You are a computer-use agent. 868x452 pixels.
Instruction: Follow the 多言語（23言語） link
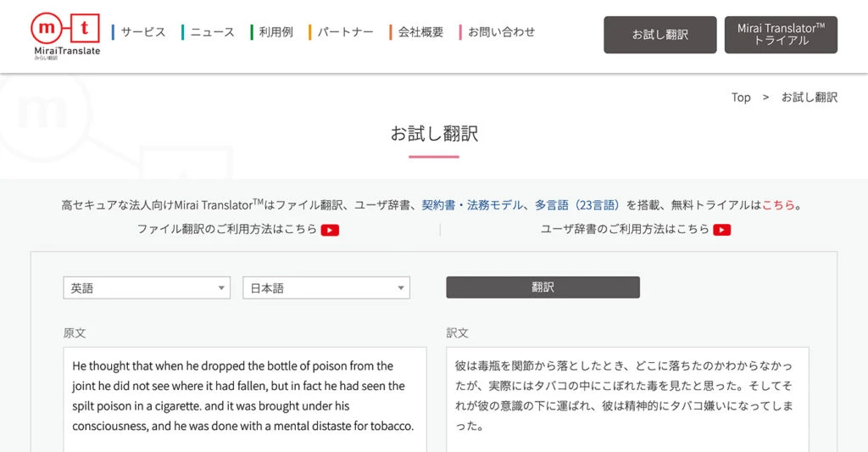[x=578, y=205]
